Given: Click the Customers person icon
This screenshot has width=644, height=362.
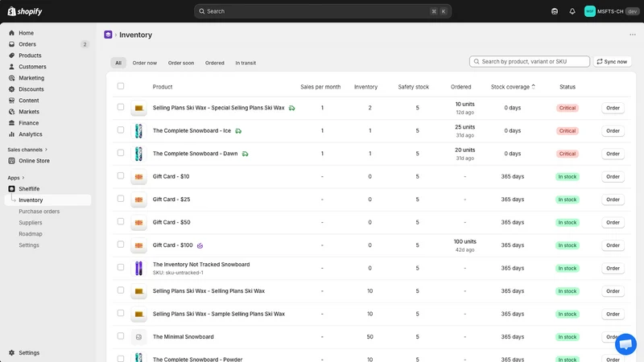Looking at the screenshot, I should pyautogui.click(x=11, y=67).
